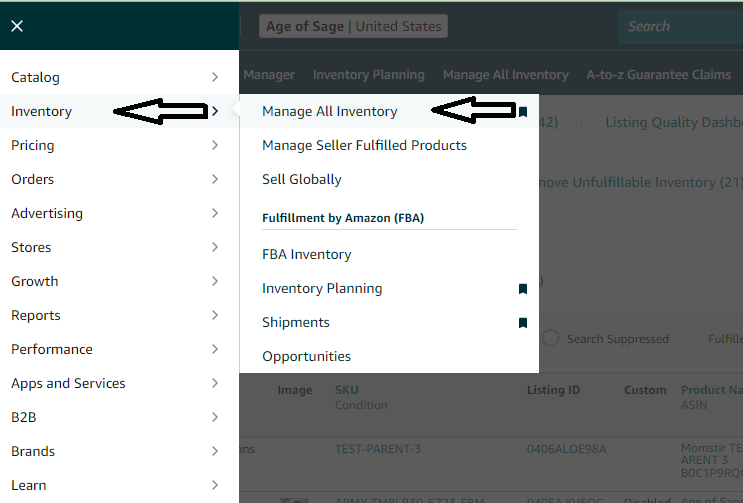Open the B2B menu item
743x503 pixels.
click(119, 417)
